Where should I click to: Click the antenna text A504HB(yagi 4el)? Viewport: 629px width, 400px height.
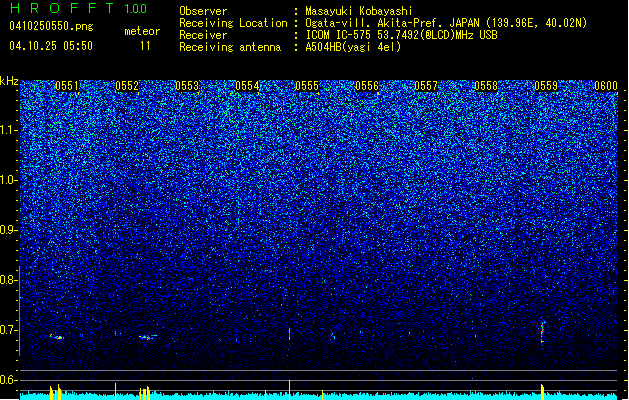click(x=353, y=47)
